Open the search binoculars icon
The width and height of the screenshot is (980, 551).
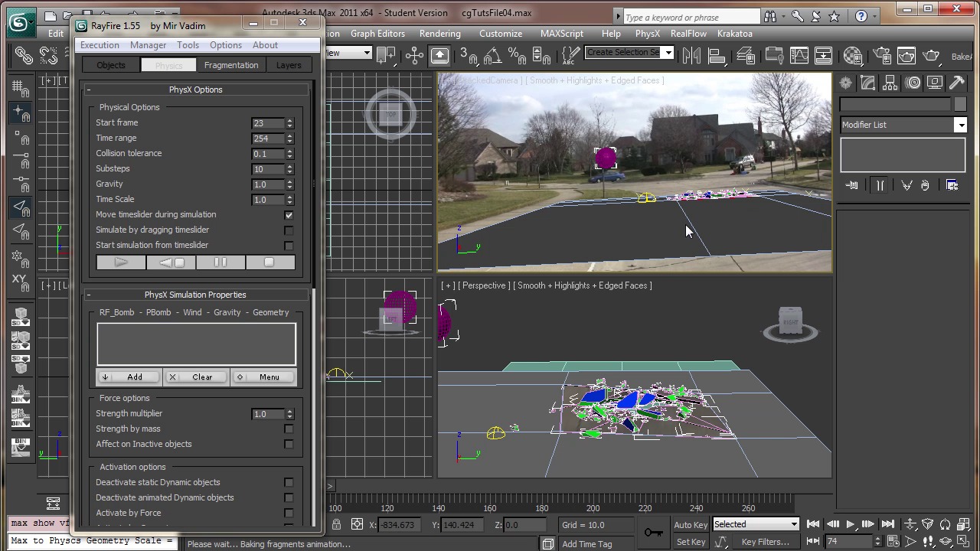(770, 16)
